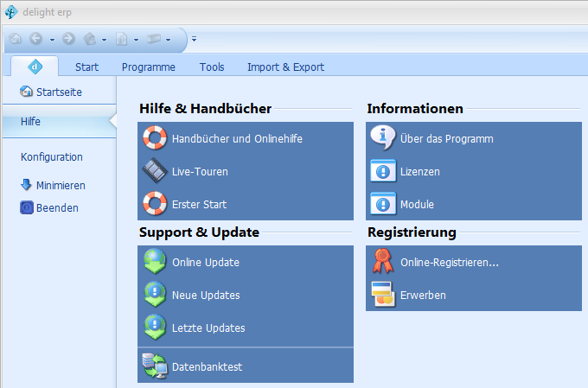Start Online Update

coord(246,262)
